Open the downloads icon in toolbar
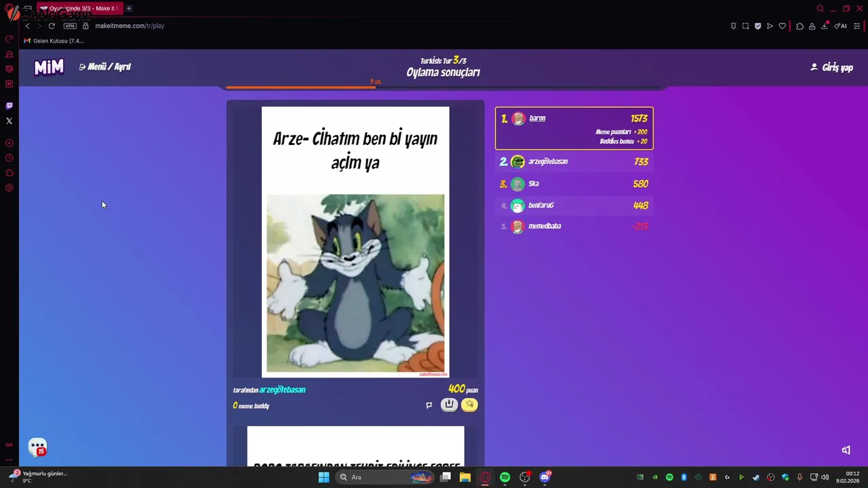The height and width of the screenshot is (488, 868). (x=825, y=26)
